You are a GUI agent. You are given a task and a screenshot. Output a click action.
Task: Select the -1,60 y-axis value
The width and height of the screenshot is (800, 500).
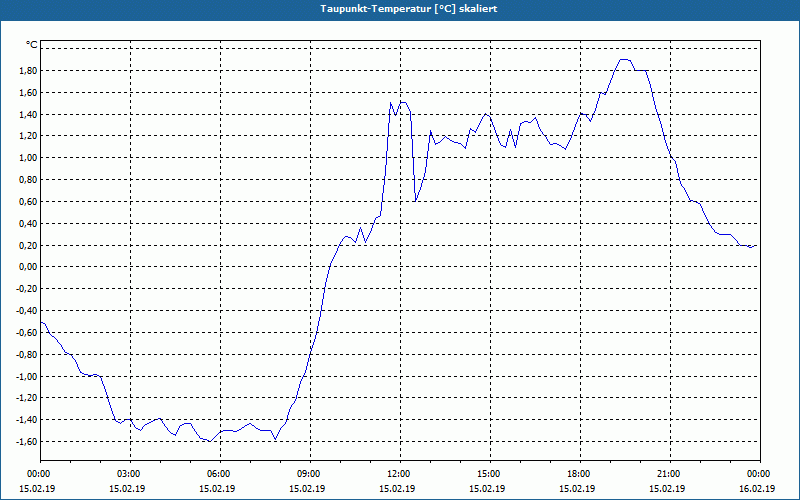click(27, 442)
